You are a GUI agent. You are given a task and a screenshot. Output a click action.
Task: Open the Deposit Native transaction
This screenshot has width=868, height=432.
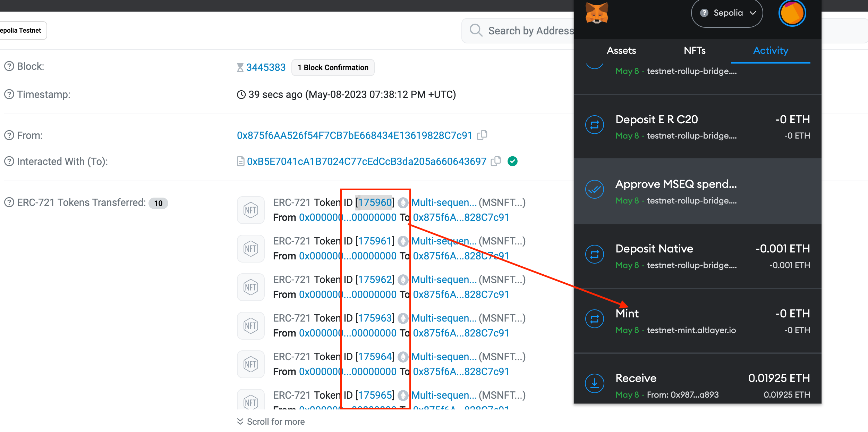click(697, 256)
